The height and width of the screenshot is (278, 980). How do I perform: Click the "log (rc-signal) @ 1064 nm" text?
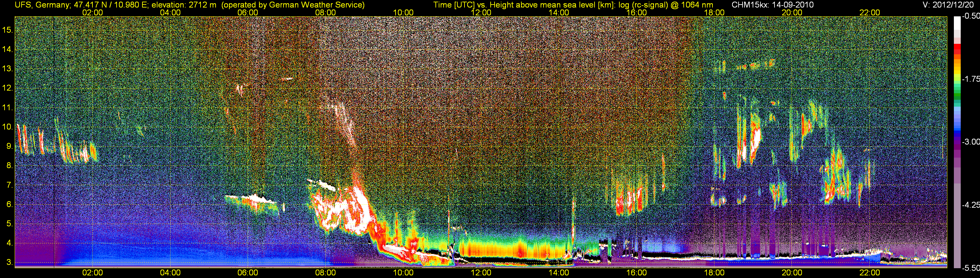pyautogui.click(x=666, y=5)
